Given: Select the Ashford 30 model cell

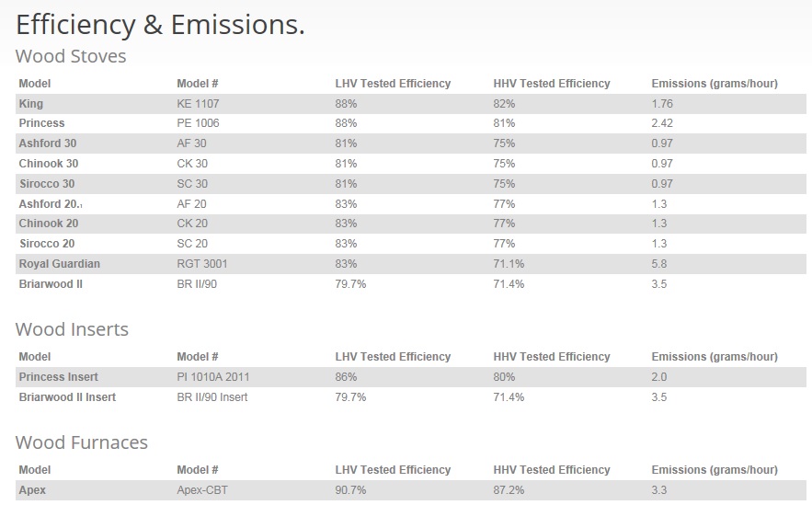Looking at the screenshot, I should [x=48, y=143].
